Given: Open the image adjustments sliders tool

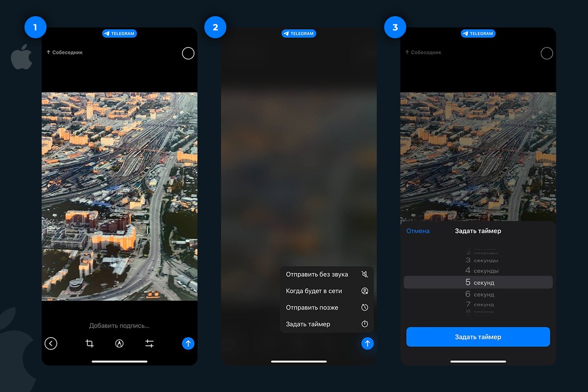Looking at the screenshot, I should pos(149,343).
